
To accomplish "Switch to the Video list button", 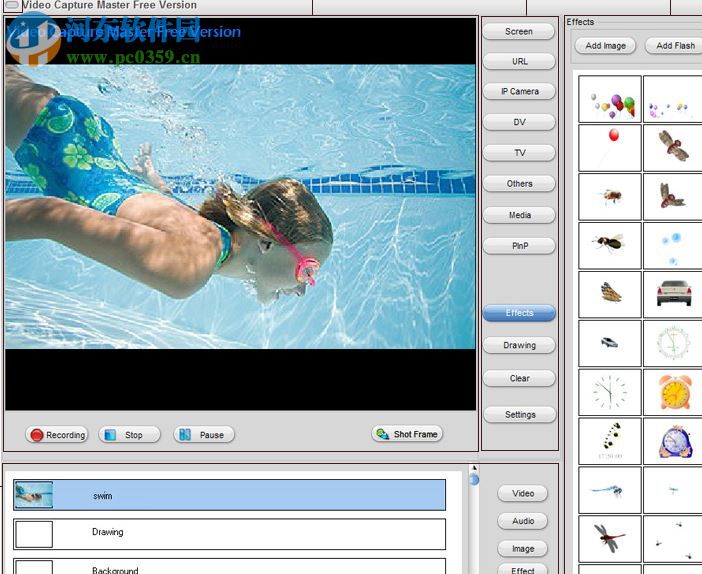I will pos(523,493).
